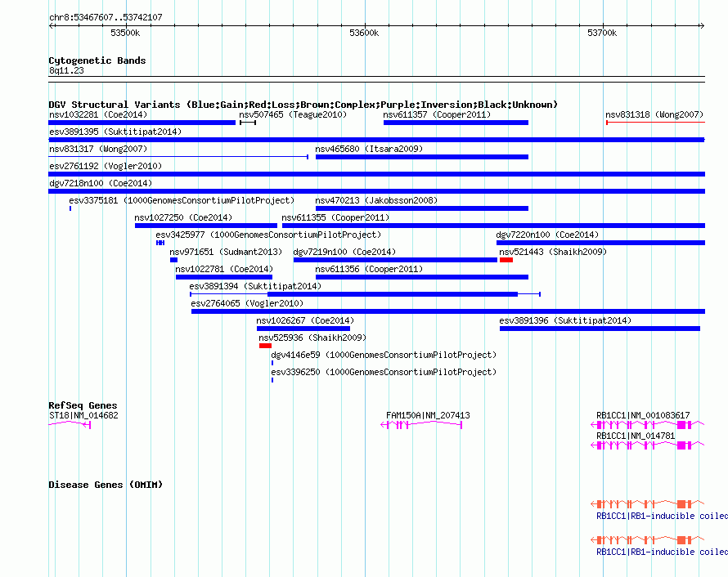Viewport: 728px width, 577px height.
Task: Click the blue bar under nsv1027250
Action: tap(205, 226)
